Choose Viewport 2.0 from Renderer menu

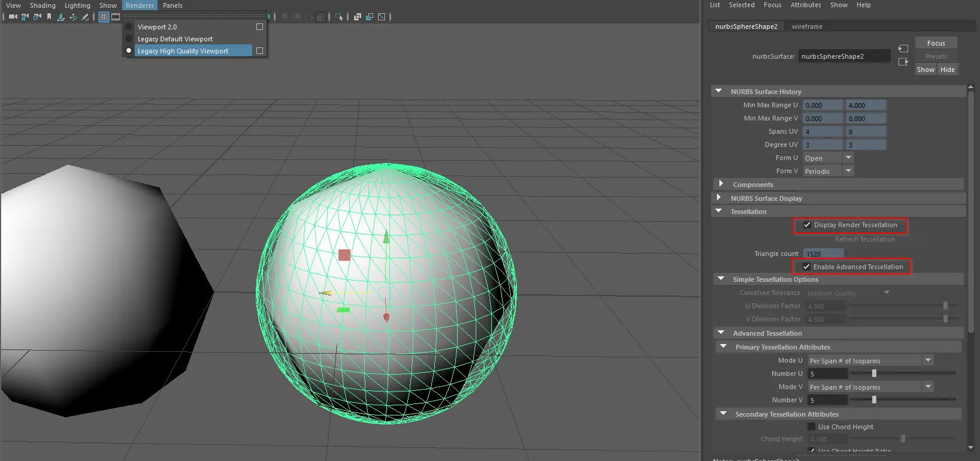157,27
